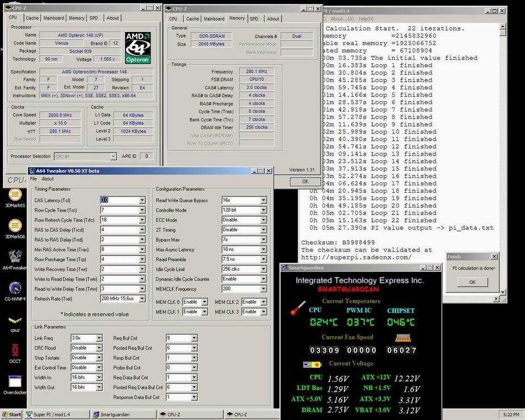Select the Memory tab in left CPU-Z

[77, 18]
